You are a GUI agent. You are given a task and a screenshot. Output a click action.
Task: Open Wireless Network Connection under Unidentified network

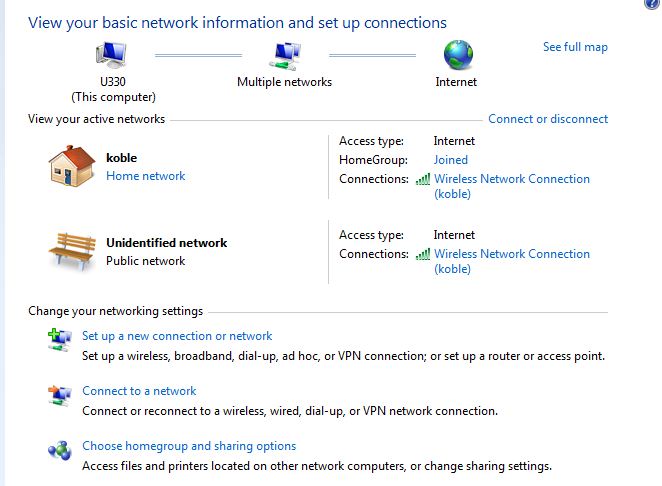click(512, 261)
